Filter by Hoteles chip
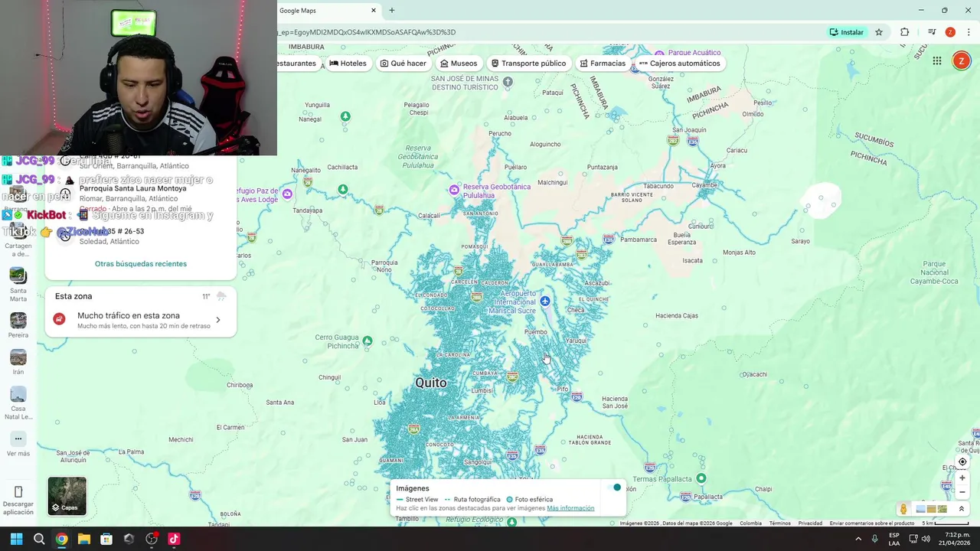 tap(348, 64)
